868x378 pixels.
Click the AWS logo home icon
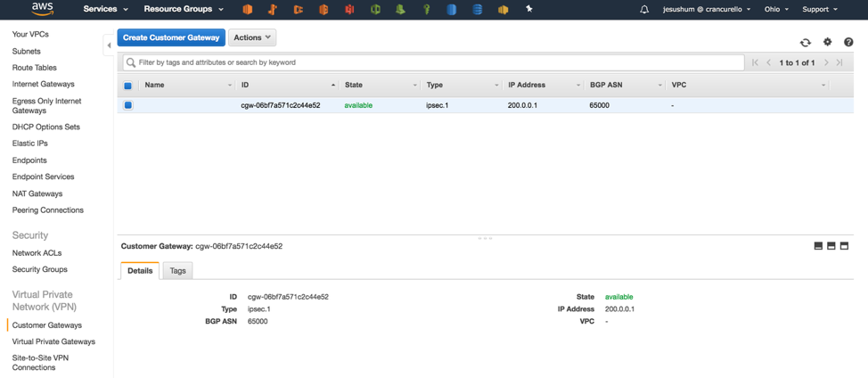tap(42, 8)
